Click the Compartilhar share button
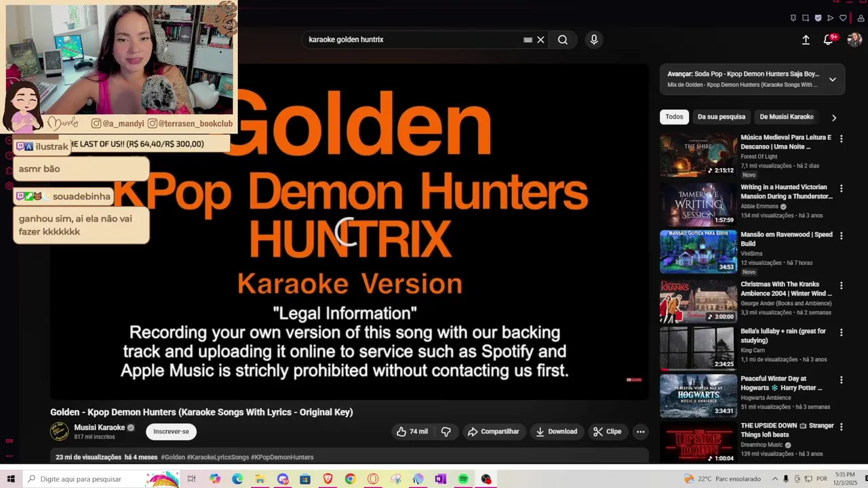Viewport: 868px width, 488px height. pyautogui.click(x=494, y=432)
